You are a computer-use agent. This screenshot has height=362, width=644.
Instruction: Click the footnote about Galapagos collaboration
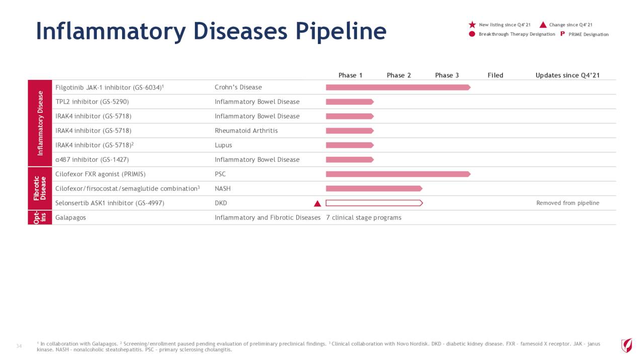77,344
